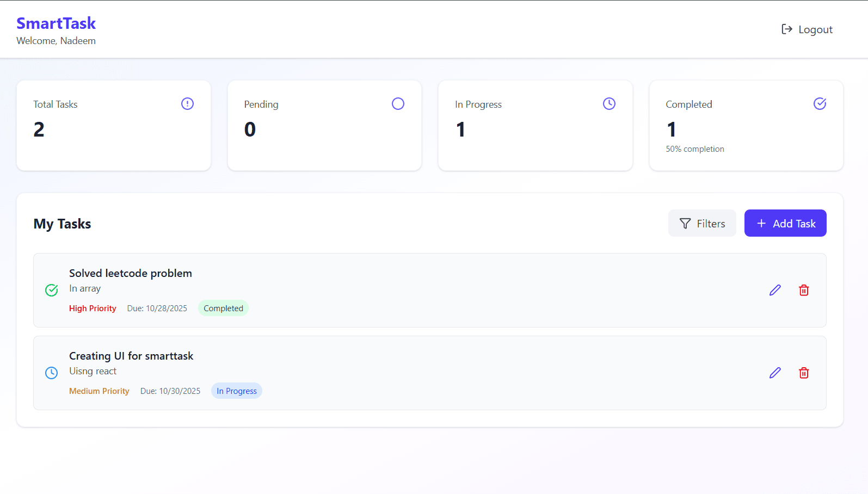The height and width of the screenshot is (494, 868).
Task: Click the SmartTask logo title
Action: tap(56, 23)
